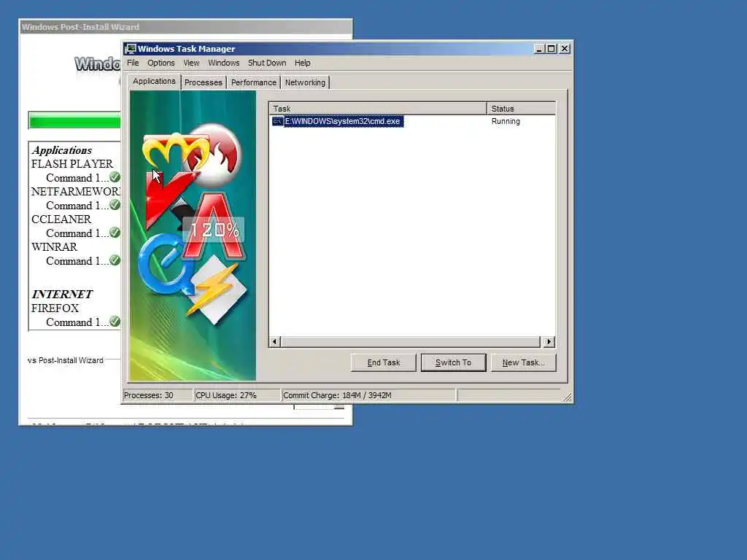Click the 120% Alcohol label in image

tap(214, 230)
